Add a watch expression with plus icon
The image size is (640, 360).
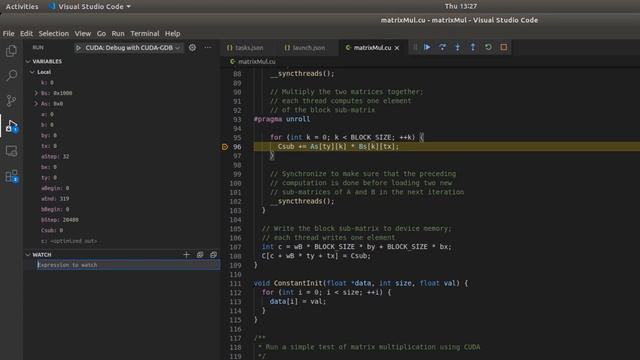(187, 255)
